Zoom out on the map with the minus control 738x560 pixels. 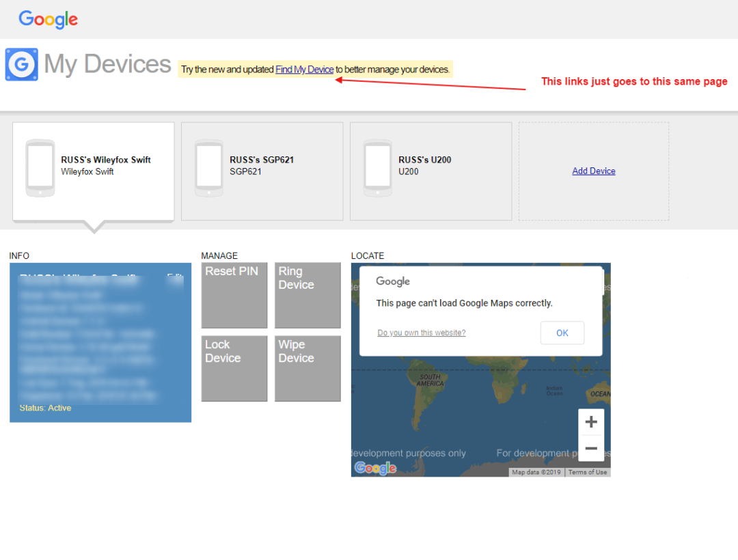(x=590, y=448)
